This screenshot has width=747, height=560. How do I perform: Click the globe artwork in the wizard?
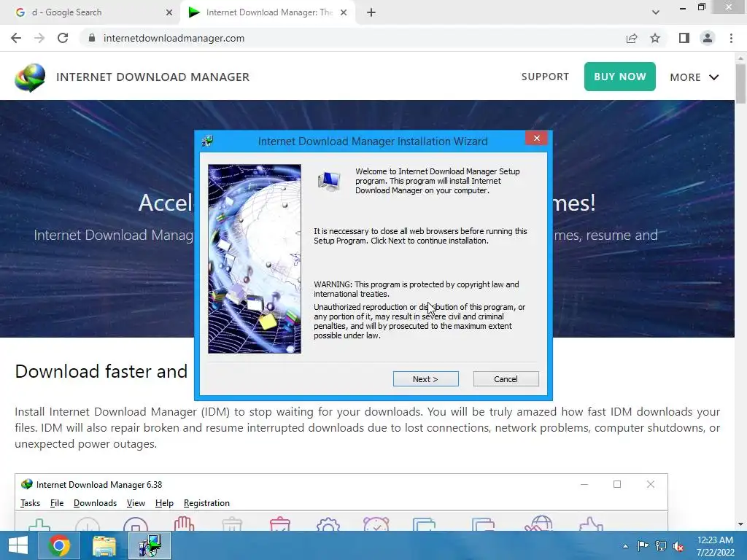click(255, 259)
